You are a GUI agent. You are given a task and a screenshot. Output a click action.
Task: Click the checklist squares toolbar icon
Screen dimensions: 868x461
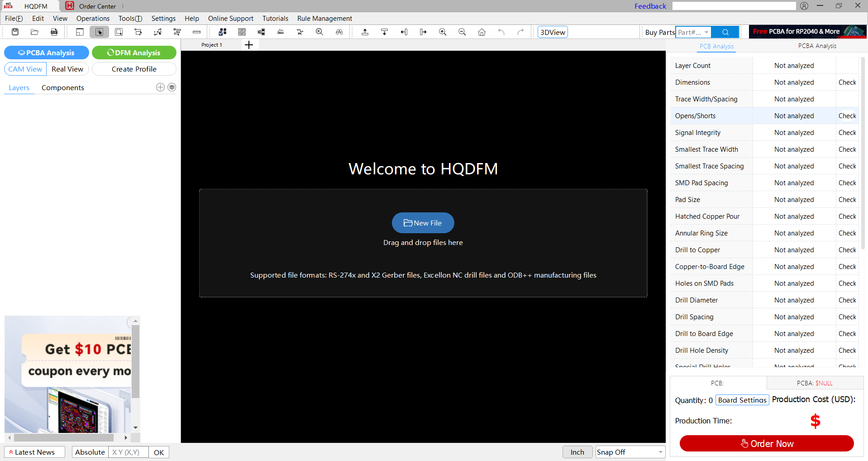(222, 32)
